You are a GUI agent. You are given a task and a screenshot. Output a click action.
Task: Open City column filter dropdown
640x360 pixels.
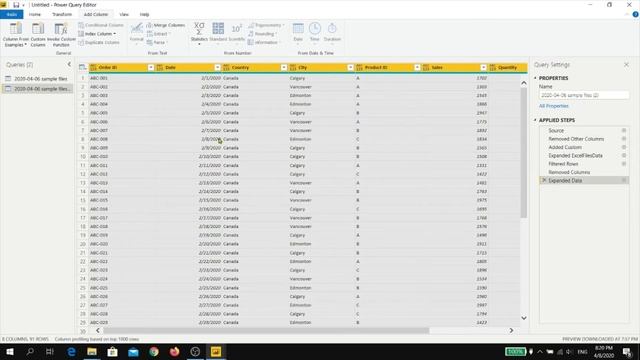coord(350,67)
